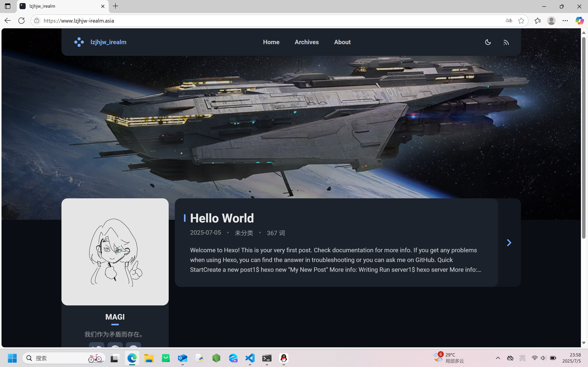View site information lock icon
Image resolution: width=588 pixels, height=367 pixels.
click(x=37, y=21)
